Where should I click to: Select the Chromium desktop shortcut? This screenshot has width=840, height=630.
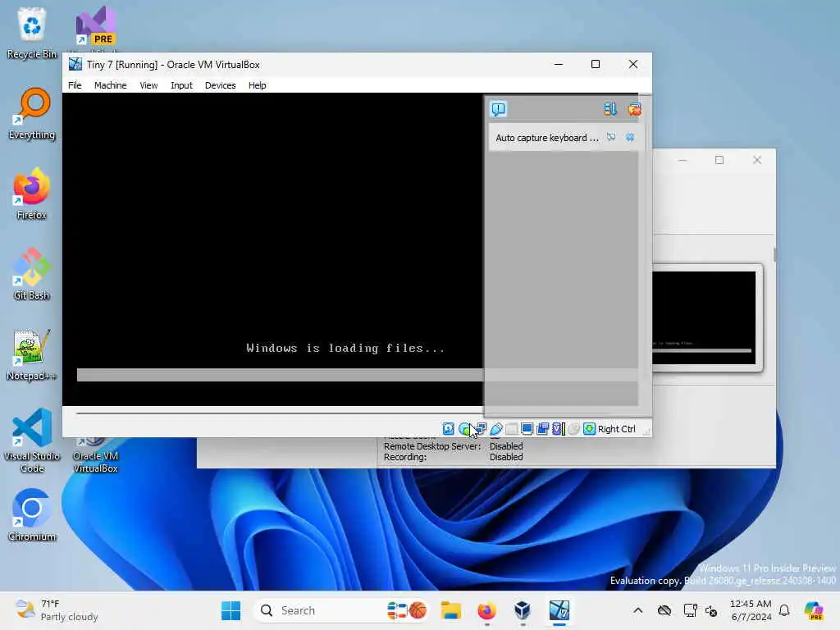[32, 515]
